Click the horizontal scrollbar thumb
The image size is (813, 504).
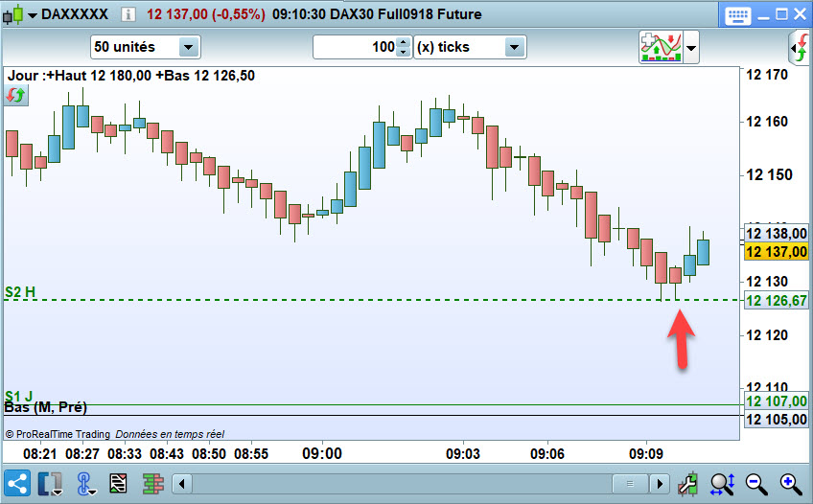630,484
